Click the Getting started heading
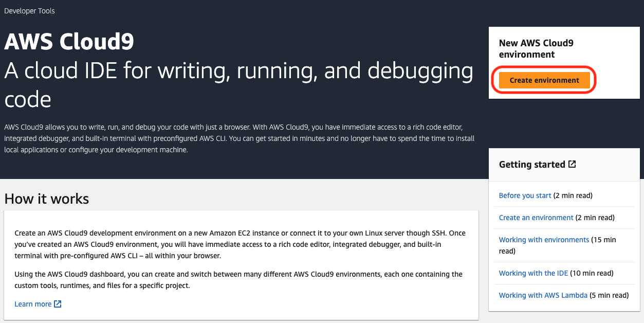The image size is (644, 323). click(x=532, y=165)
